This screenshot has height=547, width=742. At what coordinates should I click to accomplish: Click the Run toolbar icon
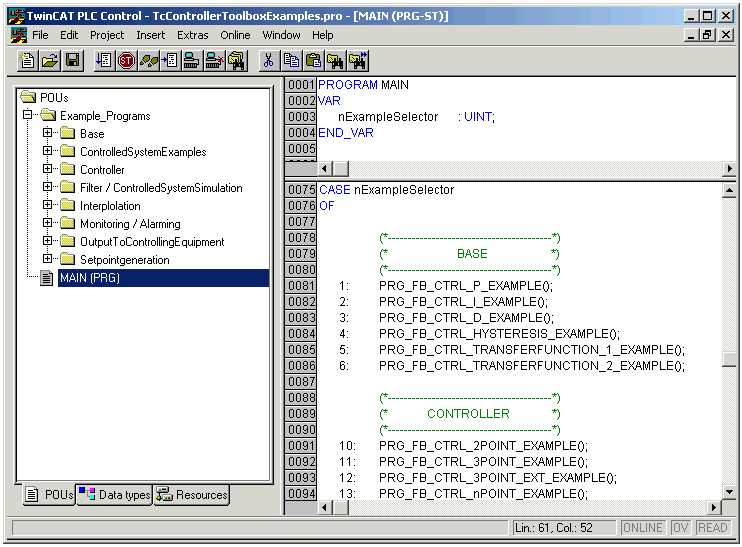[104, 61]
